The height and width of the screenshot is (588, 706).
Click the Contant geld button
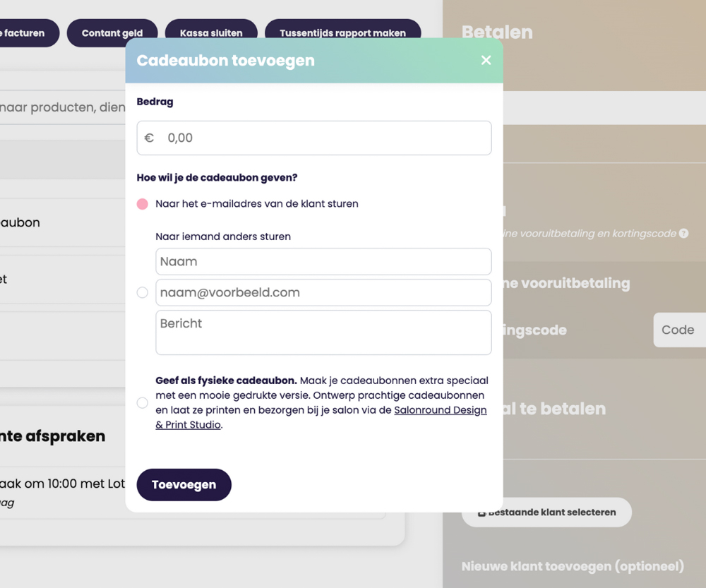[112, 33]
